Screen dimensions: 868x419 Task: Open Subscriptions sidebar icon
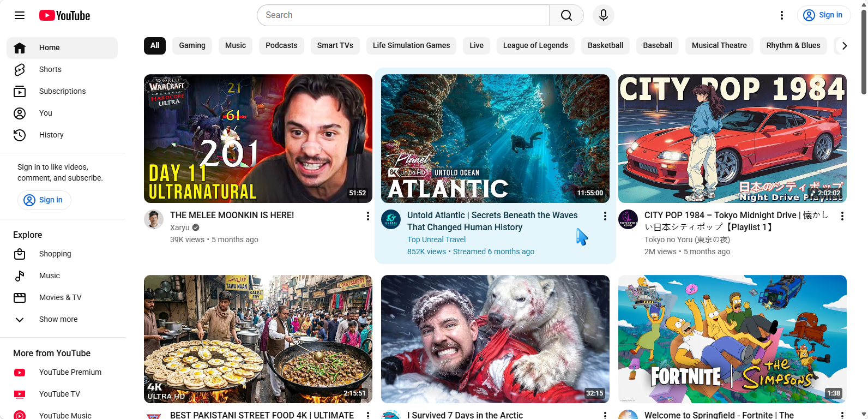coord(20,91)
